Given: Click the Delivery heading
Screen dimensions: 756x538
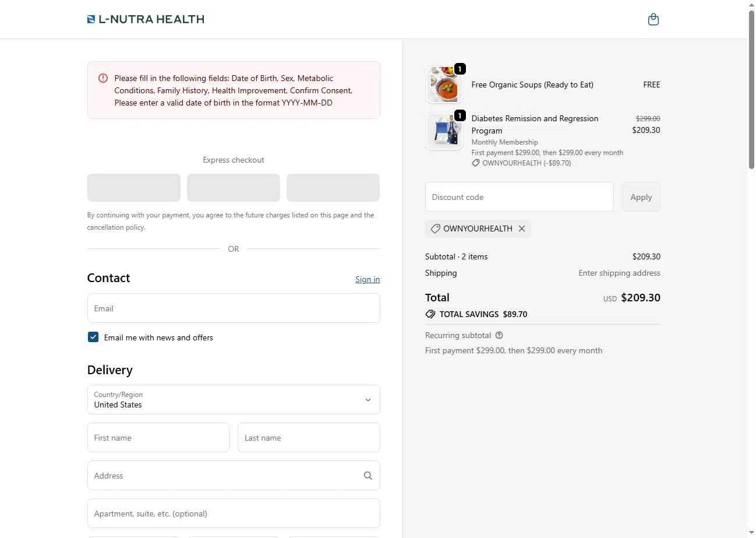Looking at the screenshot, I should [110, 370].
